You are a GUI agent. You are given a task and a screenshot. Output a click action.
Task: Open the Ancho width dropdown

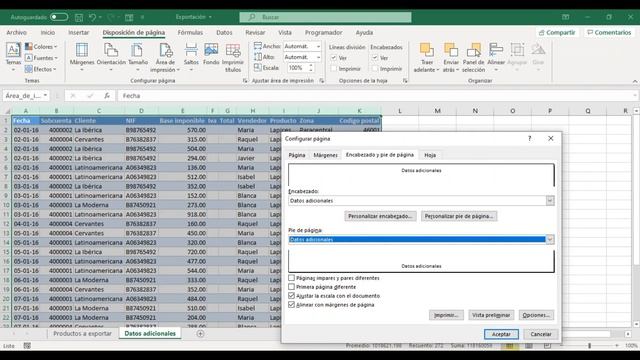point(318,47)
